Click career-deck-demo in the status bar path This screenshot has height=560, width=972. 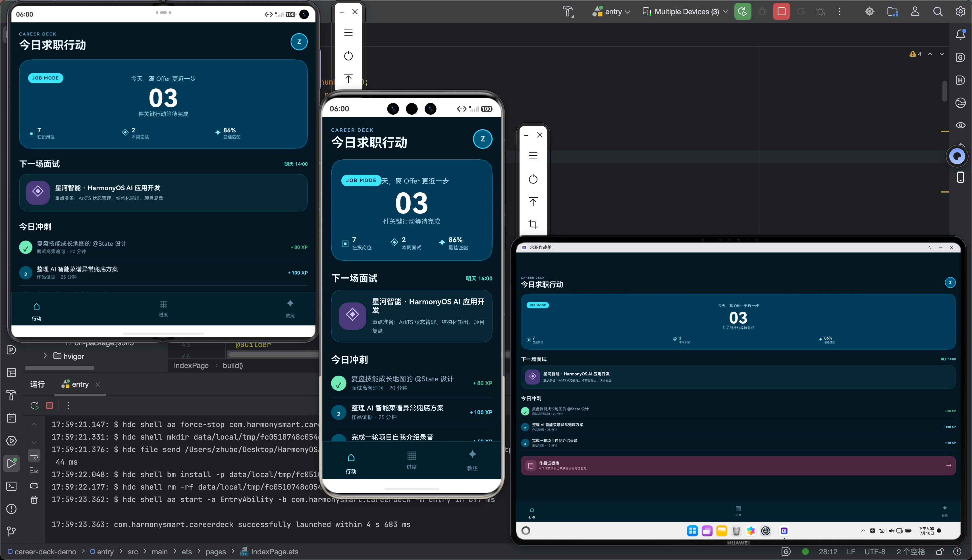pos(42,551)
